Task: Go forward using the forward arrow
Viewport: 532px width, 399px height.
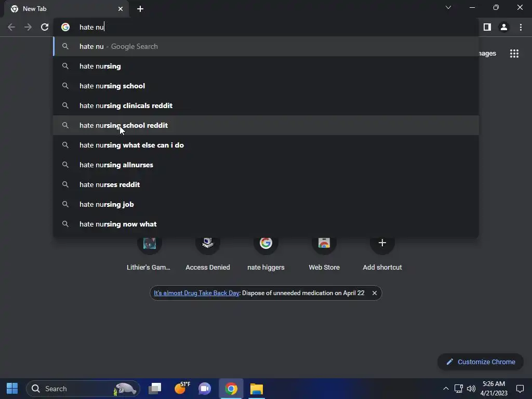Action: click(x=28, y=27)
